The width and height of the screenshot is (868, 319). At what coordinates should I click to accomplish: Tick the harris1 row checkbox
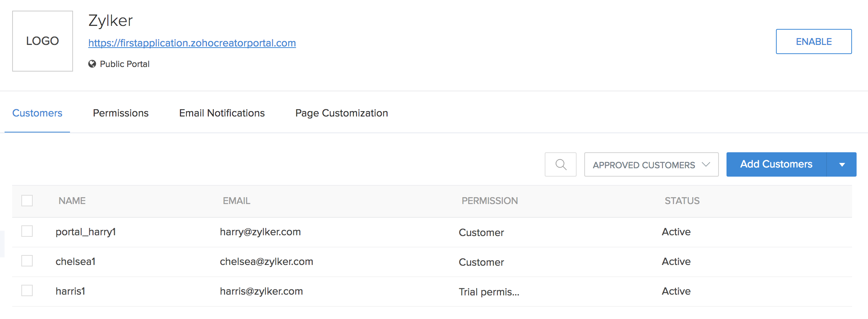pos(27,290)
